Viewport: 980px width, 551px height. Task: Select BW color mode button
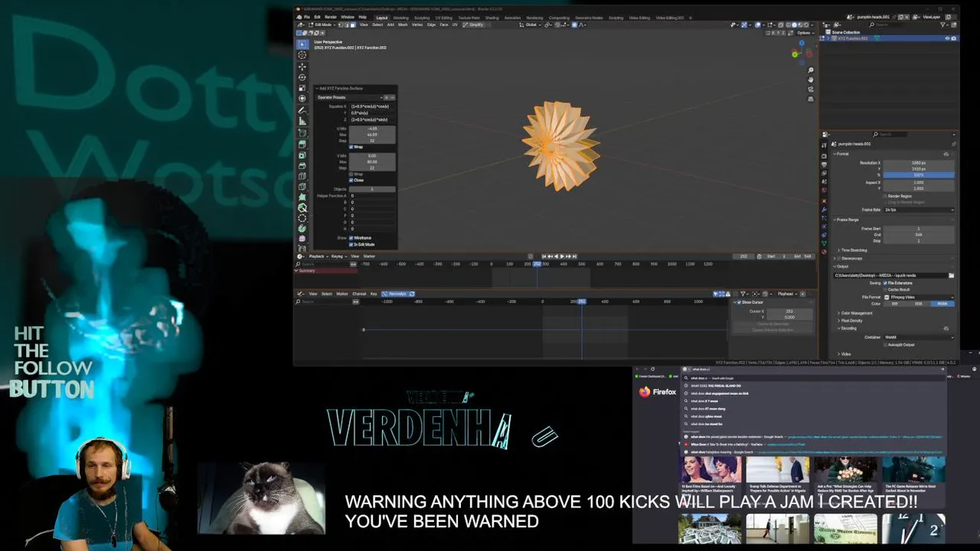tap(895, 304)
